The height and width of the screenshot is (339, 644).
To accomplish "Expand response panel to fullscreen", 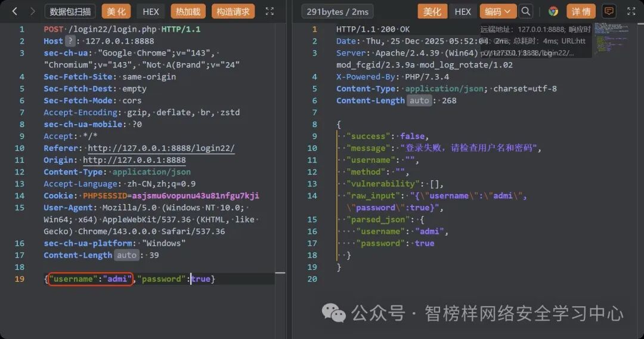I will pos(631,11).
